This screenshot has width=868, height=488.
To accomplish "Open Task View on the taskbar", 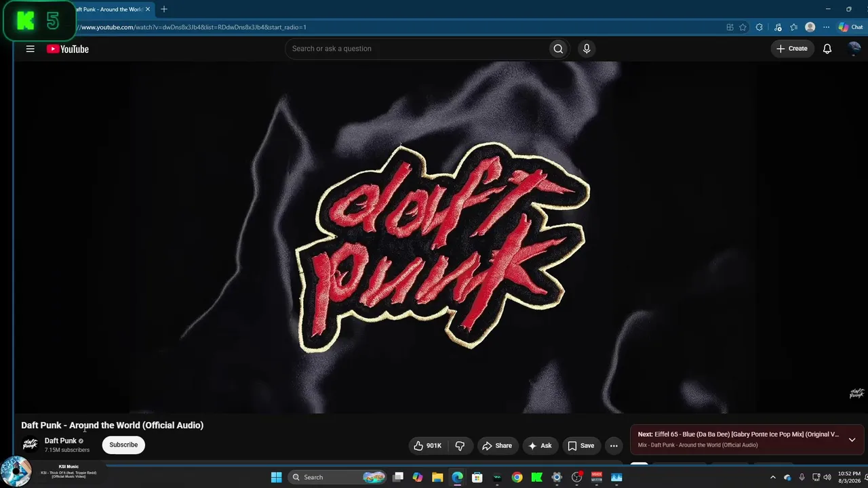I will pyautogui.click(x=398, y=477).
